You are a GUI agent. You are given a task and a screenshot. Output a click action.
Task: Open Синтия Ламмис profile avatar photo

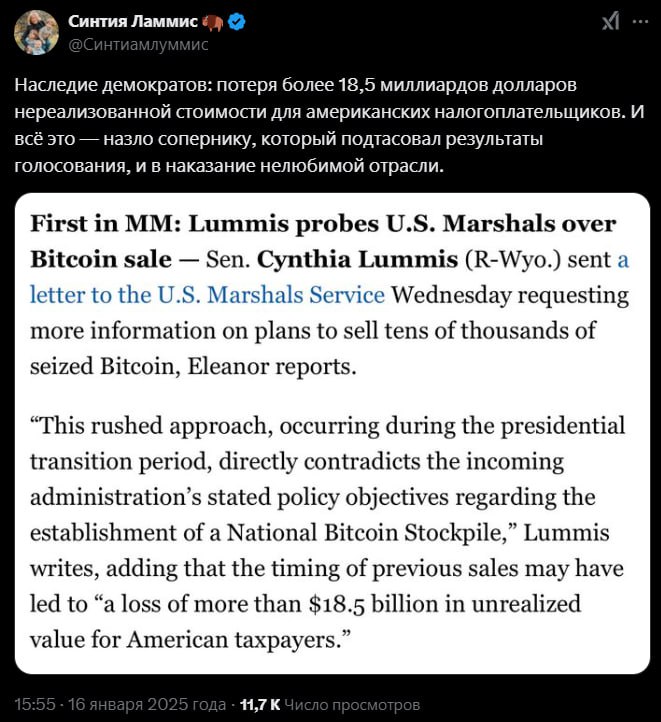tap(36, 32)
